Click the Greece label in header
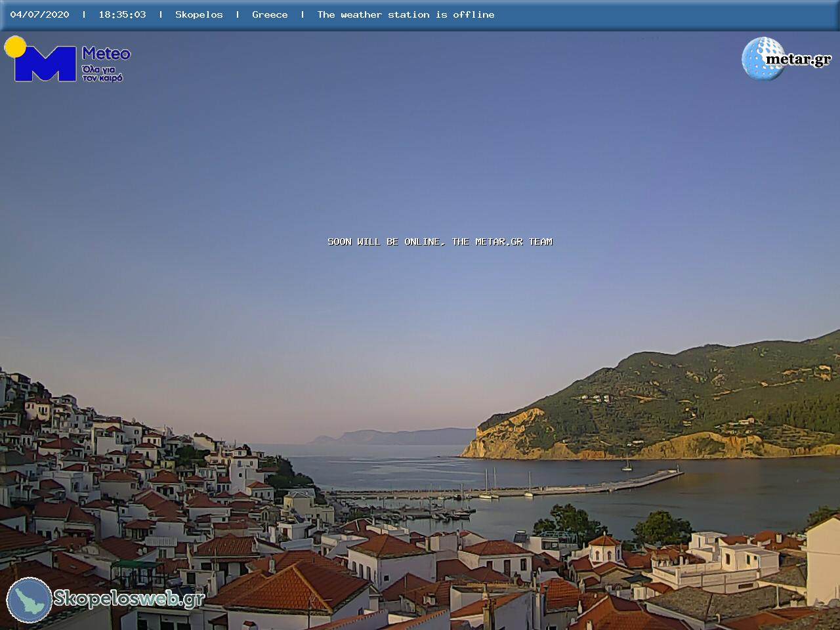 [x=270, y=14]
